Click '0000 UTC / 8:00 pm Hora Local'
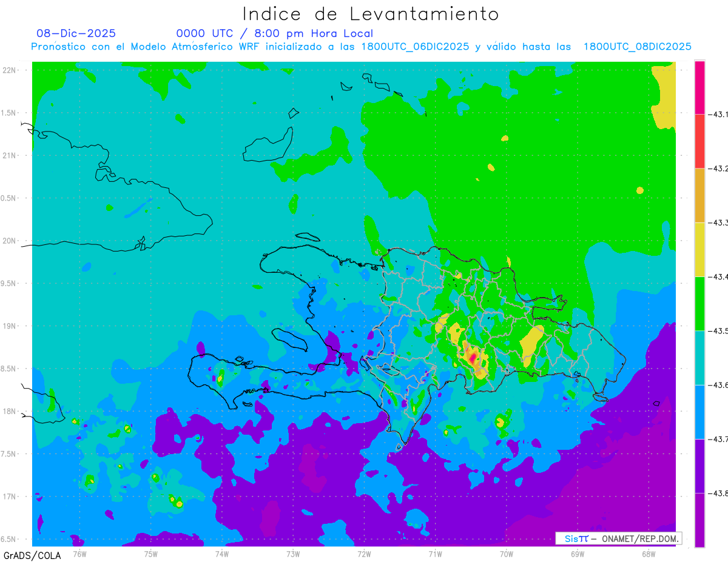Image resolution: width=728 pixels, height=562 pixels. coord(275,33)
